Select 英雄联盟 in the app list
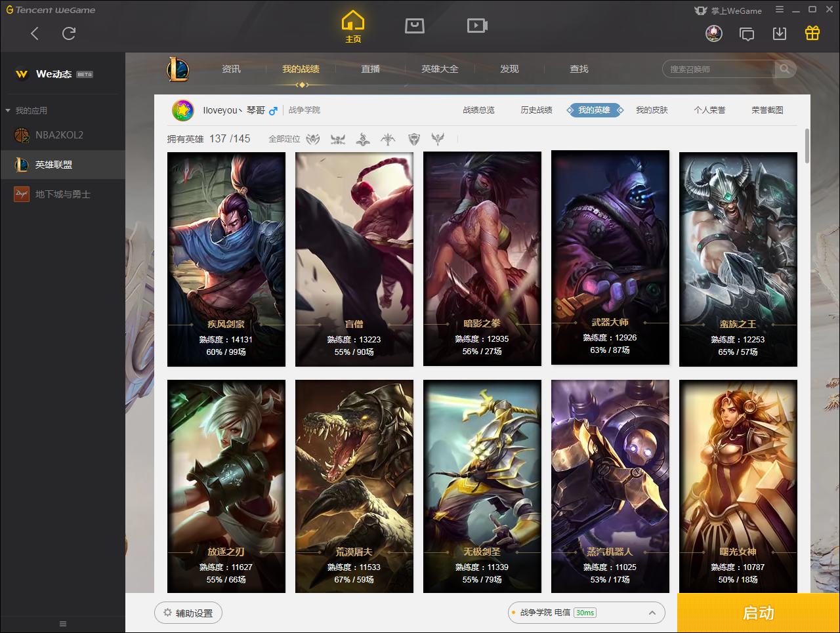 [62, 165]
